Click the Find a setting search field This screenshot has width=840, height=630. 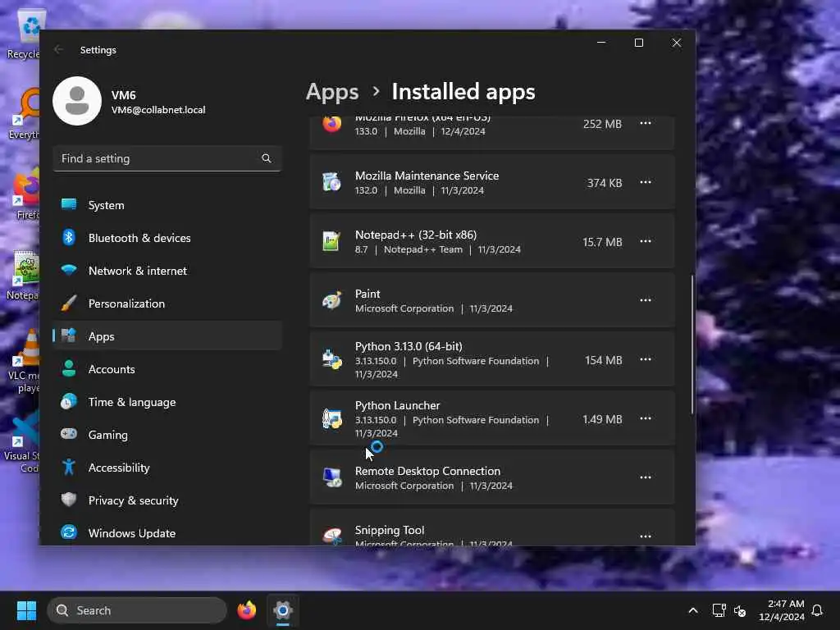pos(167,158)
